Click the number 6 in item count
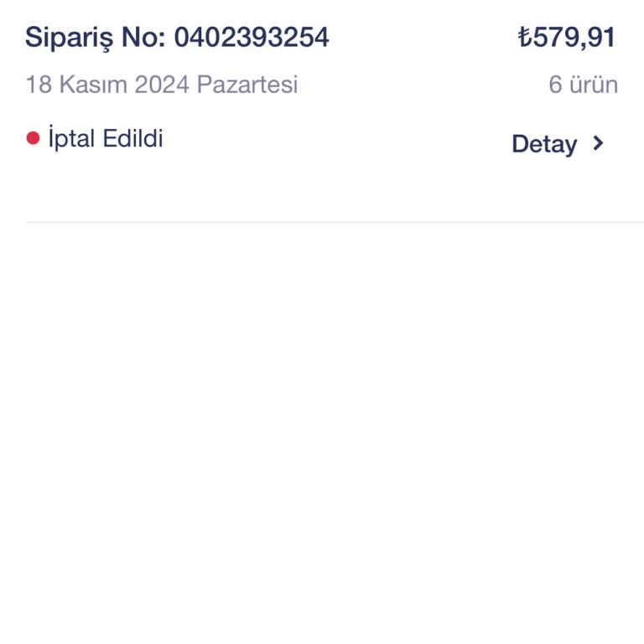 point(555,85)
